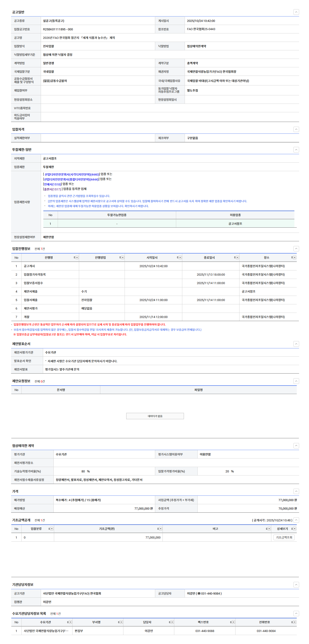
Task: Sort the 기초금액(원) column
Action: pyautogui.click(x=158, y=529)
